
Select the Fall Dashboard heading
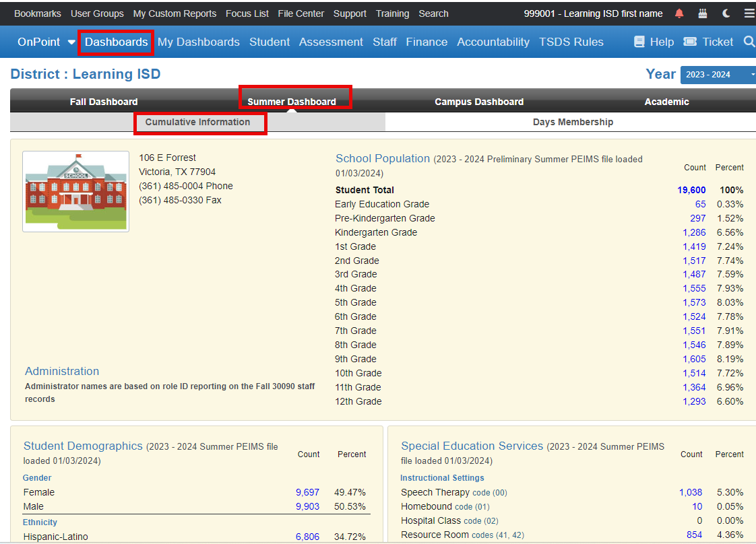[104, 101]
